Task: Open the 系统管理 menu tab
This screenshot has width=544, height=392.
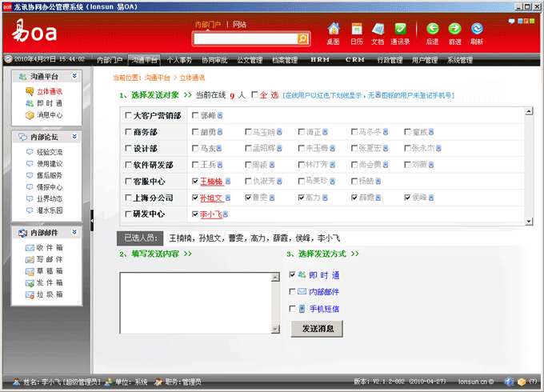Action: point(460,60)
